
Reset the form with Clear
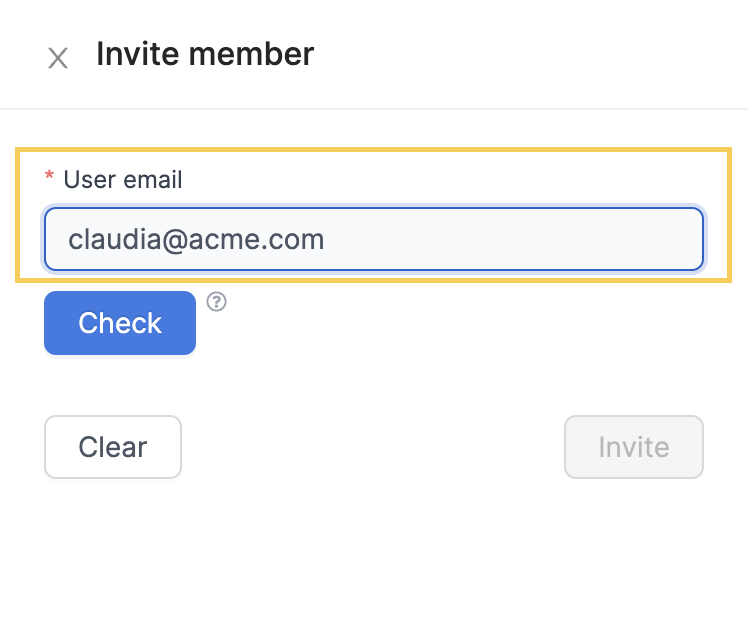(113, 447)
